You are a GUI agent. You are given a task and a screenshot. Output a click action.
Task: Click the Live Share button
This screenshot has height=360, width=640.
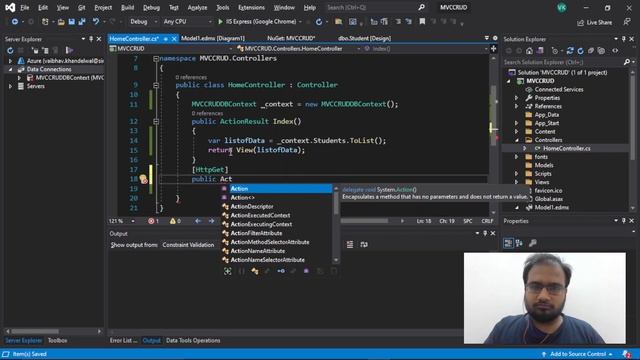click(595, 22)
